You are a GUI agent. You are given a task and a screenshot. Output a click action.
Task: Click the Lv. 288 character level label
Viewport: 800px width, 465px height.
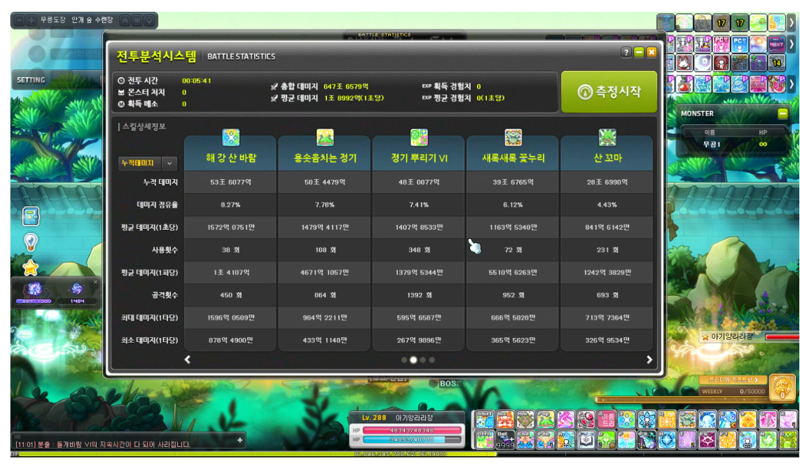(x=374, y=418)
